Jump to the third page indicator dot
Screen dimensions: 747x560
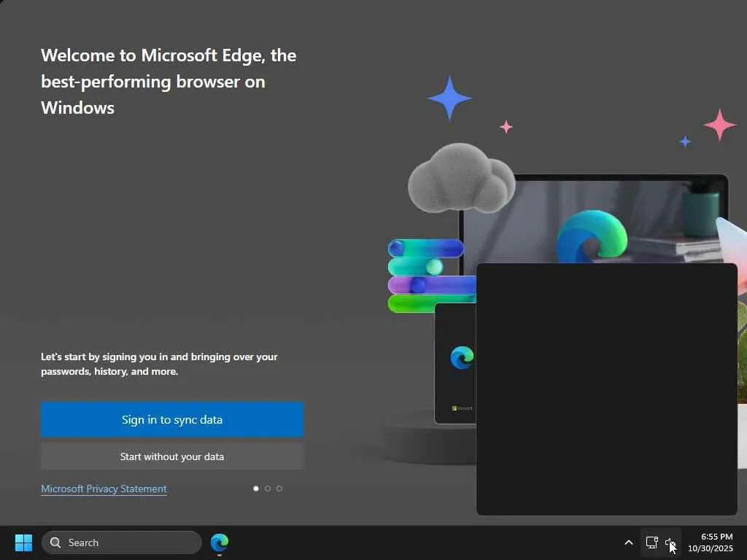(x=279, y=489)
